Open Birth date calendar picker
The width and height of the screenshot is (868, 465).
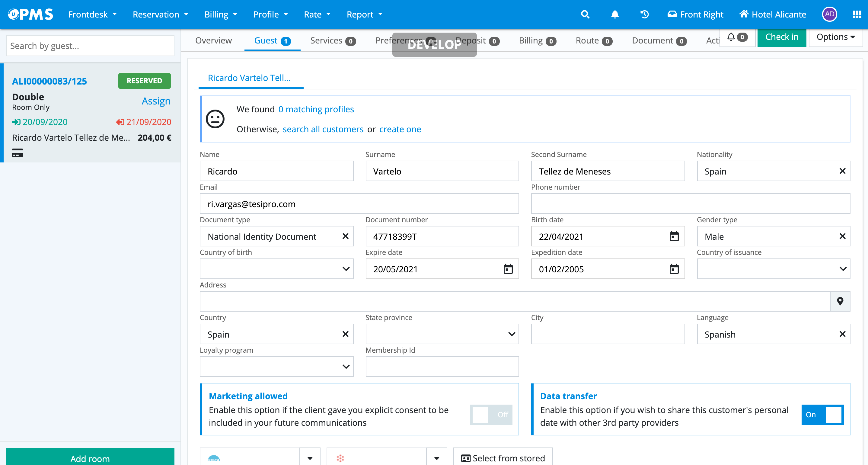click(x=674, y=236)
